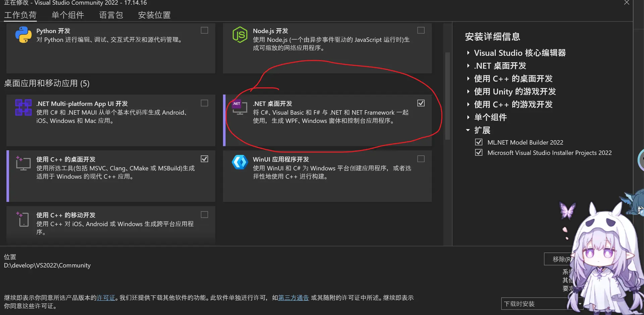
Task: Click the install path D:\develop\VS2022\Community
Action: pyautogui.click(x=47, y=265)
